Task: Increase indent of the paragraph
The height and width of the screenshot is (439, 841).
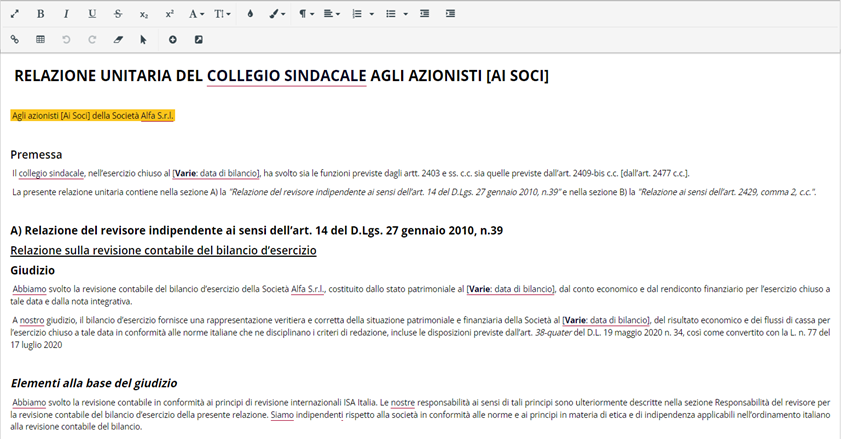Action: pos(451,14)
